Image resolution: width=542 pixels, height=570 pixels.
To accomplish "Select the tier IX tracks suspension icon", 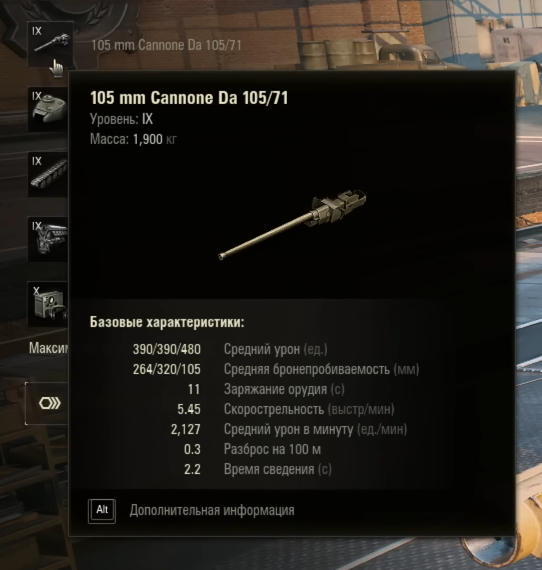I will pyautogui.click(x=48, y=174).
